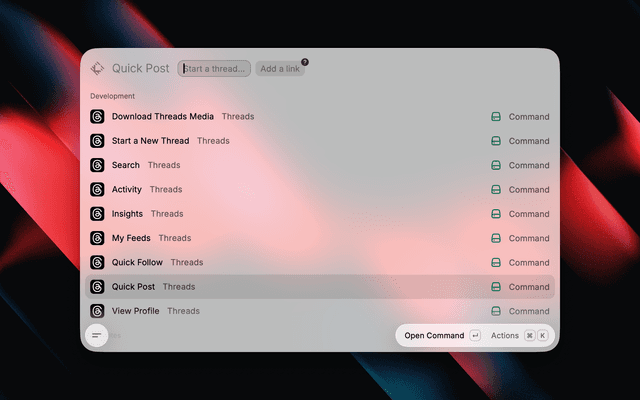Screen dimensions: 640x400
Task: Focus the Start a thread text field
Action: click(x=214, y=69)
